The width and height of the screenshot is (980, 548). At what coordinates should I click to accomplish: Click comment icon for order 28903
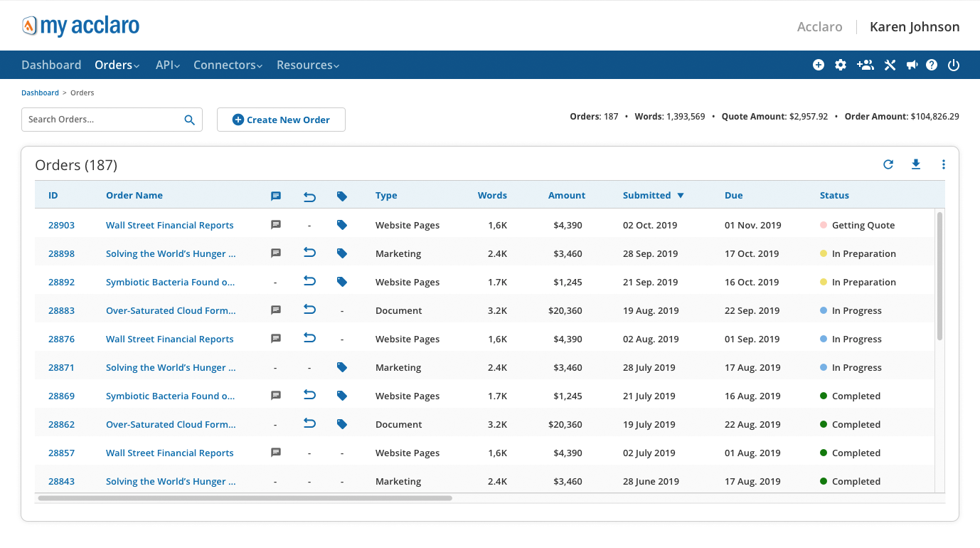tap(276, 225)
